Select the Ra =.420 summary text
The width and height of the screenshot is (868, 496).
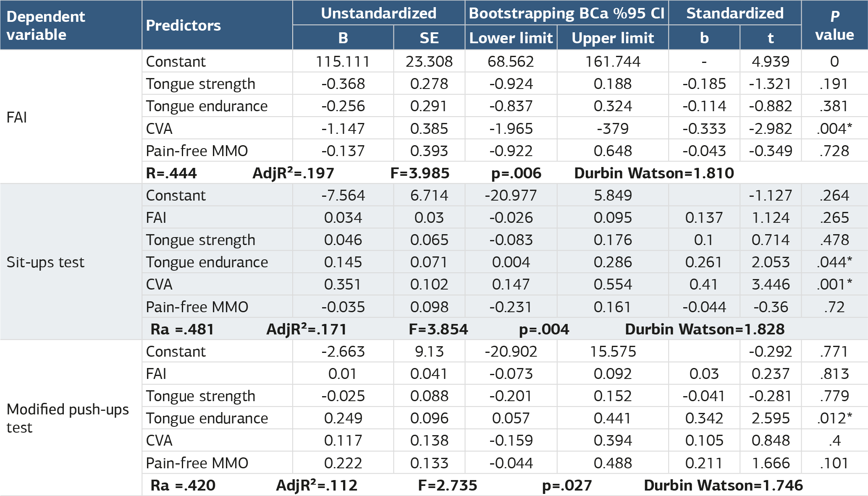183,485
